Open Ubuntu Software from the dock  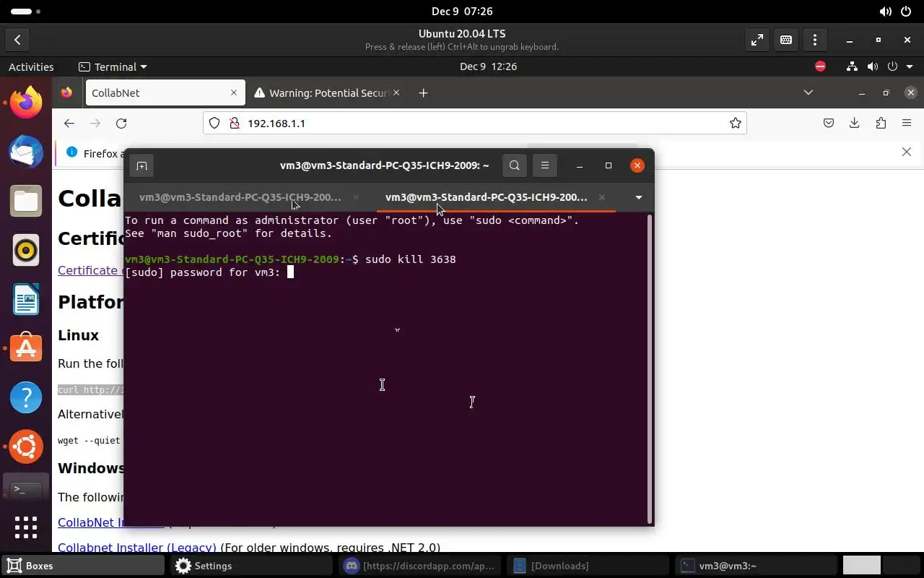[x=26, y=348]
